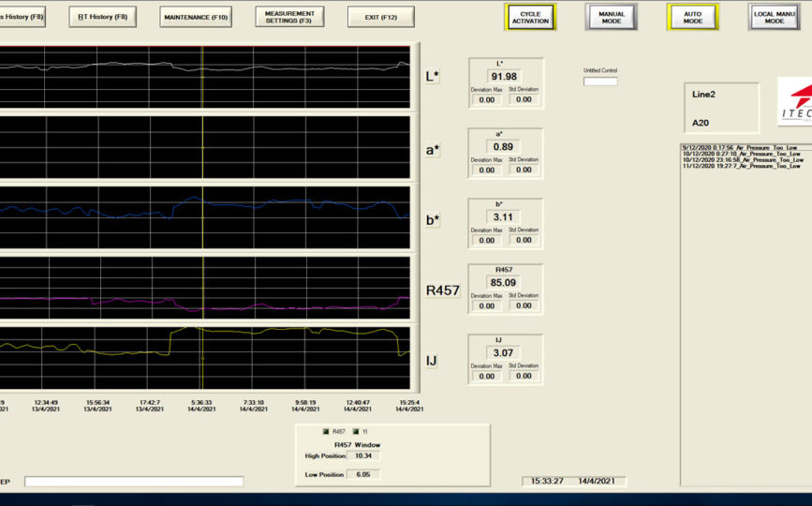This screenshot has width=812, height=506.
Task: Switch to LOCAL MANU MODE
Action: pos(774,18)
